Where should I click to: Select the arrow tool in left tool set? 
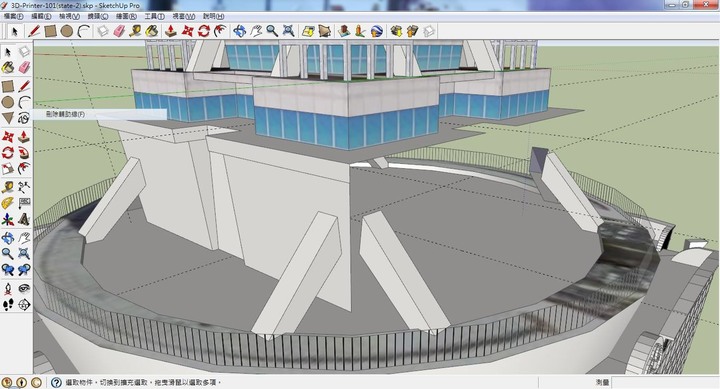click(x=8, y=51)
